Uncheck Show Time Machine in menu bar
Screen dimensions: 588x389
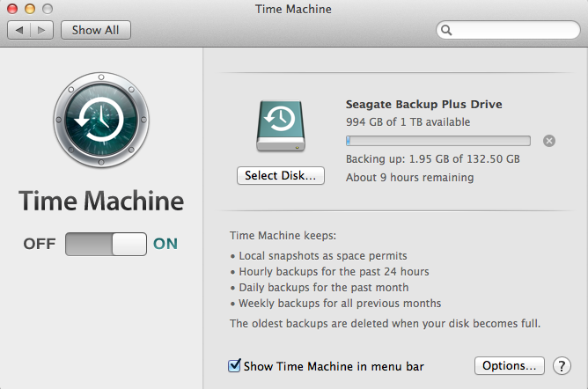click(x=234, y=365)
